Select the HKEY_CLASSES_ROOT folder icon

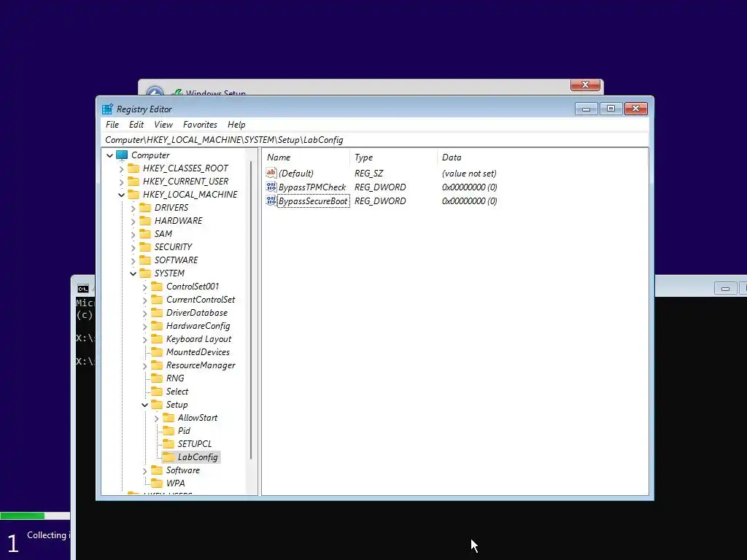[x=133, y=168]
